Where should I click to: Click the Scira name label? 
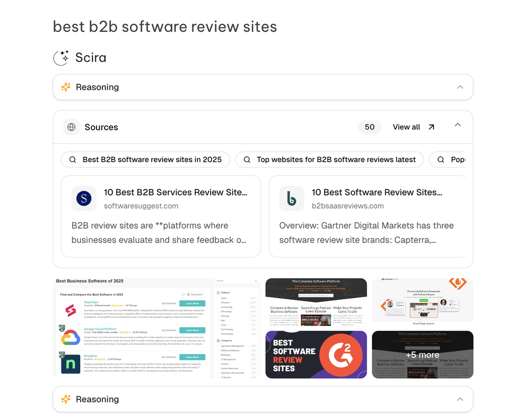[x=91, y=58]
